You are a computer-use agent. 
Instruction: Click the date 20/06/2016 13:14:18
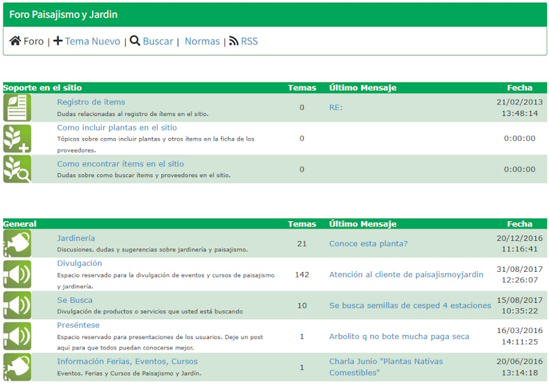coord(519,367)
